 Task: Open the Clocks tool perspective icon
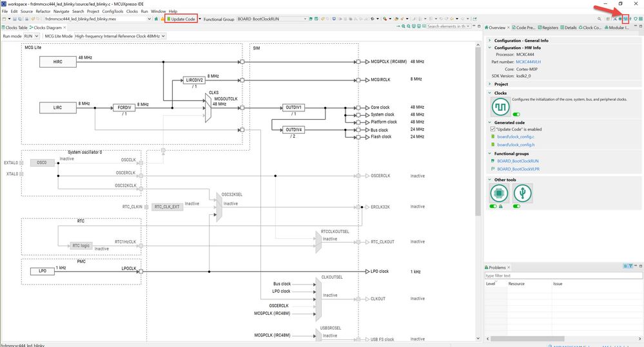pyautogui.click(x=625, y=19)
